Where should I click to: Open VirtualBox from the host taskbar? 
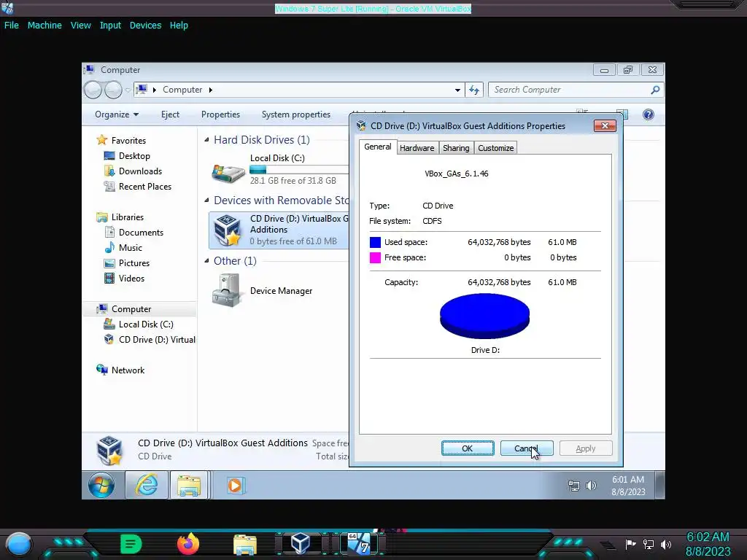[x=301, y=543]
